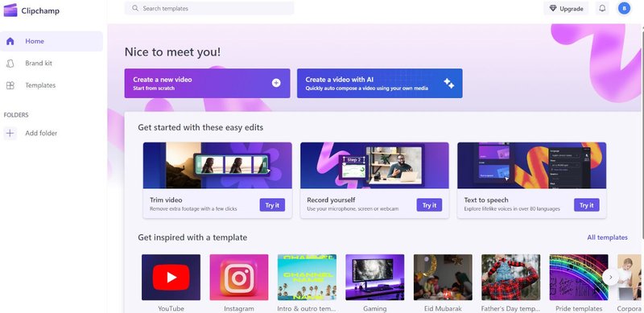This screenshot has width=644, height=313.
Task: Click the Home house icon
Action: [x=10, y=41]
